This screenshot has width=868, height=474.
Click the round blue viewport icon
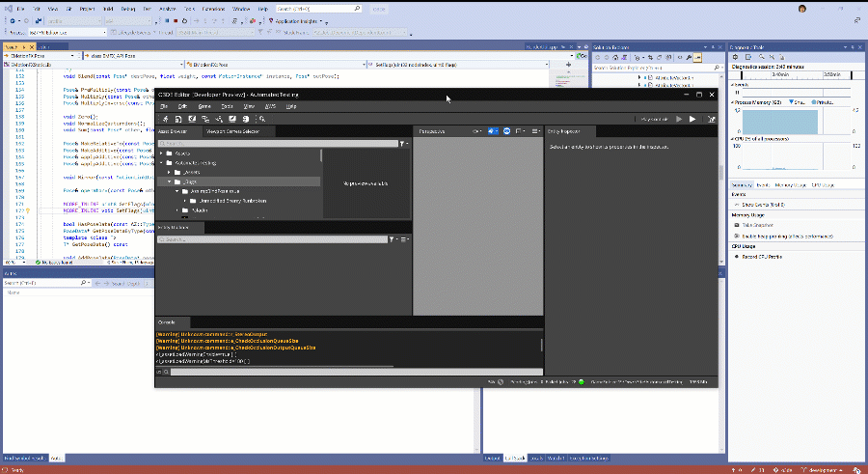(x=506, y=131)
